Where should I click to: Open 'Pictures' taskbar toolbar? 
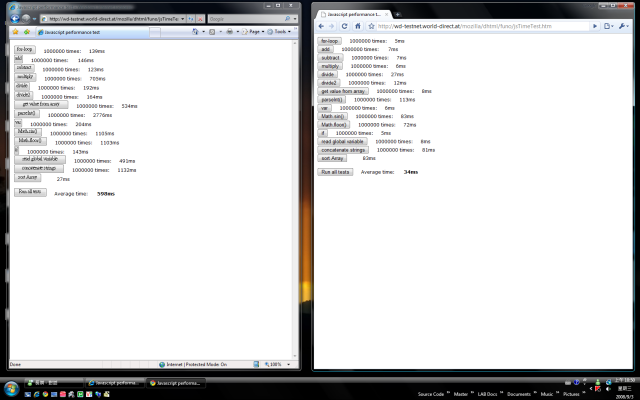571,394
